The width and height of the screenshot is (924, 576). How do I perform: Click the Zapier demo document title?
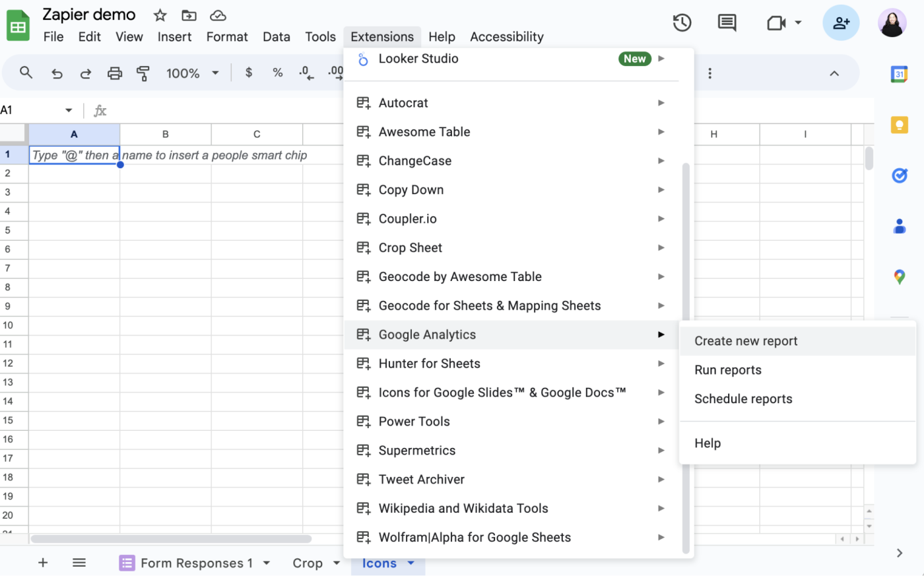pyautogui.click(x=89, y=15)
